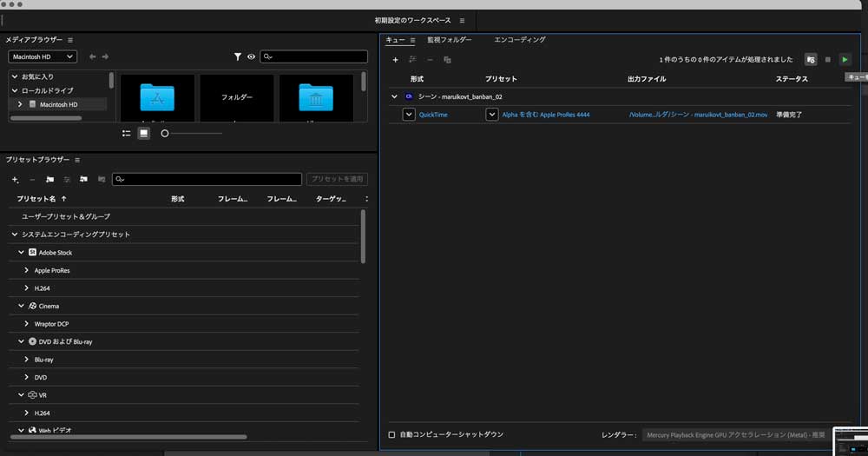Select the ユーザープリセット＆グループ row
This screenshot has height=456, width=868.
(184, 216)
